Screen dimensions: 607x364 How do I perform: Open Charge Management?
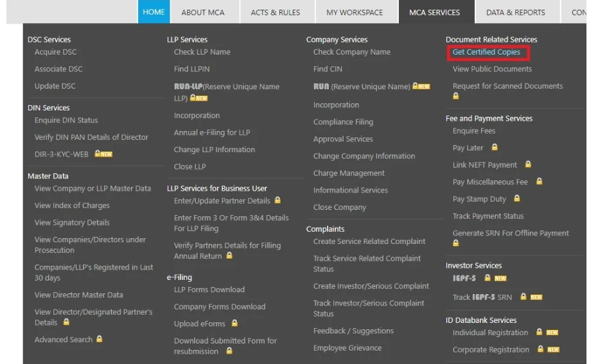[349, 173]
